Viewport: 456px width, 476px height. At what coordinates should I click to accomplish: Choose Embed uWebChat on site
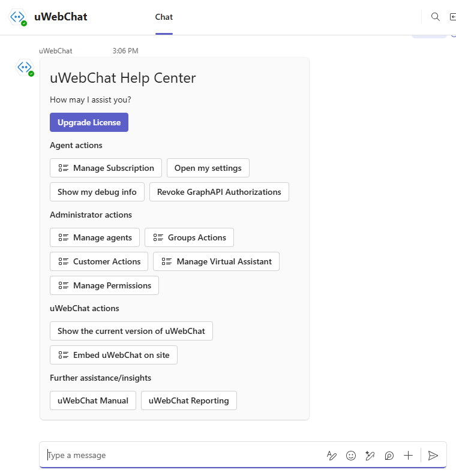pos(113,355)
